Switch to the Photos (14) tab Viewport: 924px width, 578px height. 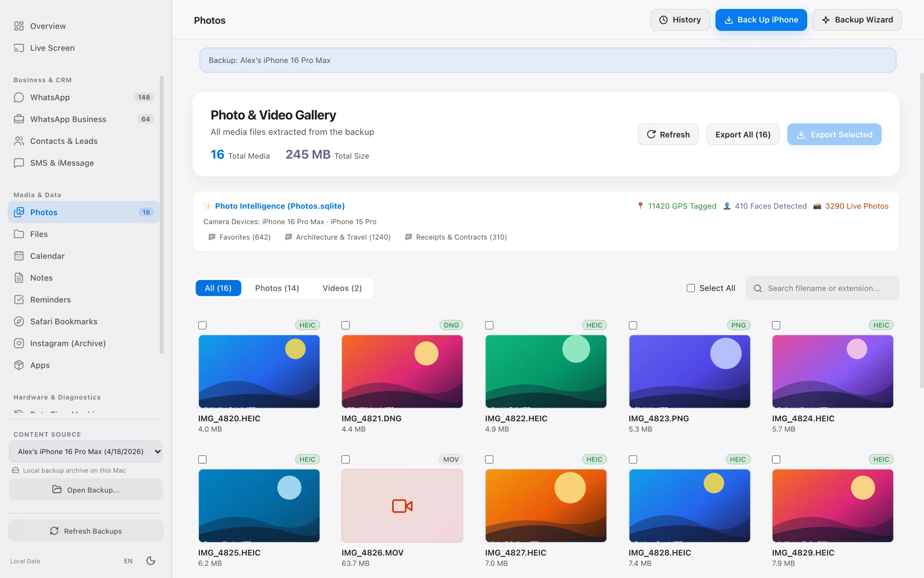point(277,288)
